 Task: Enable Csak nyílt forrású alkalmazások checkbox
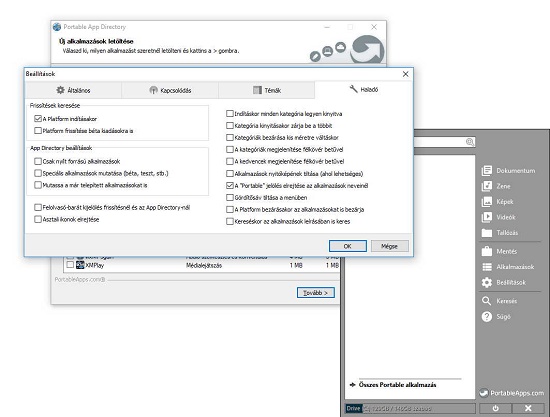[x=38, y=161]
